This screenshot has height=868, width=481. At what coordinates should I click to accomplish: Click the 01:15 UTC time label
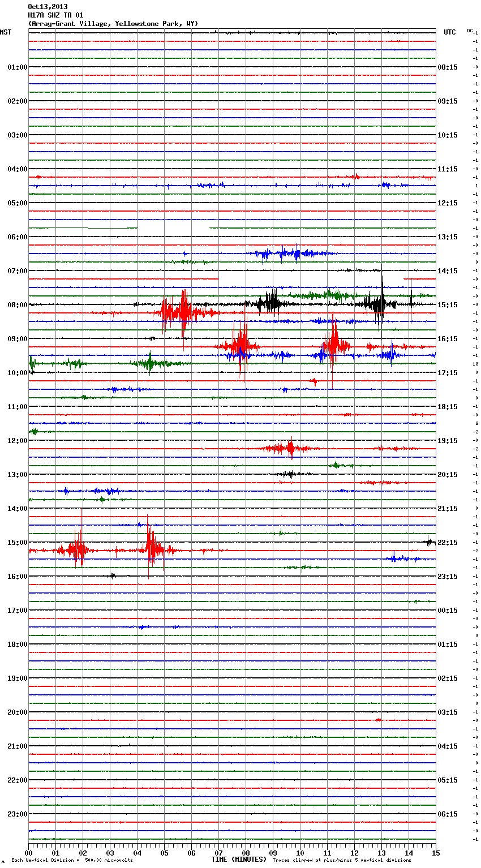point(448,644)
